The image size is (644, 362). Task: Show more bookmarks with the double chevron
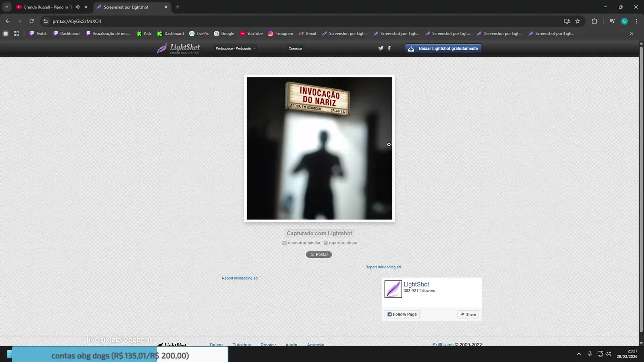click(632, 34)
